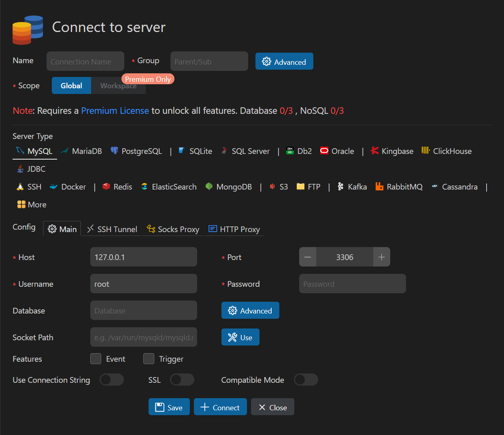This screenshot has height=435, width=504.
Task: Select the S3 server type icon
Action: 272,186
